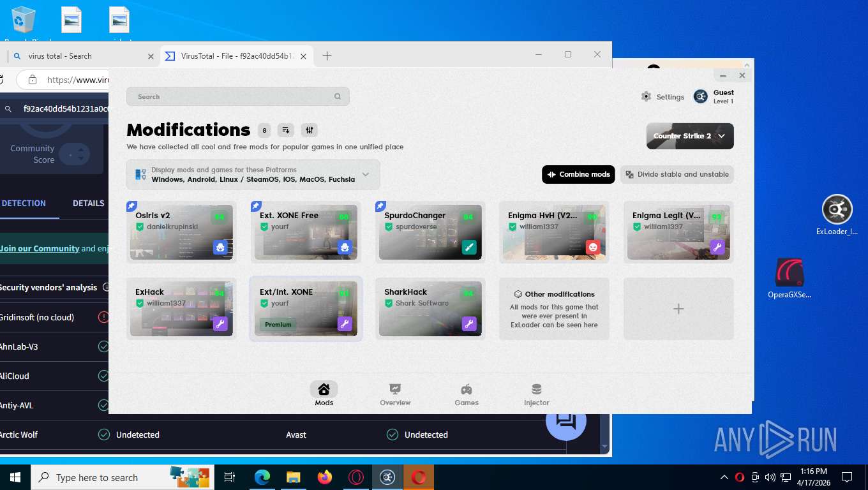Click the Arctic Wolf vendor name

point(19,434)
